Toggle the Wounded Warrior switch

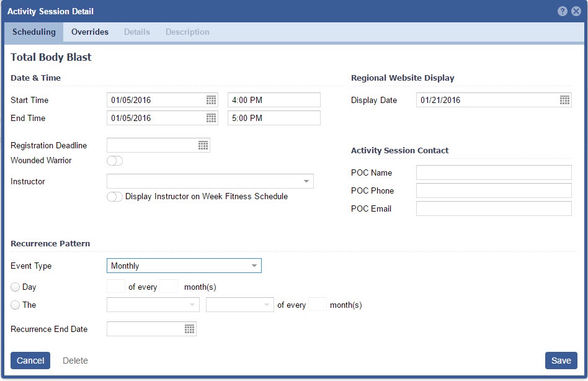115,161
